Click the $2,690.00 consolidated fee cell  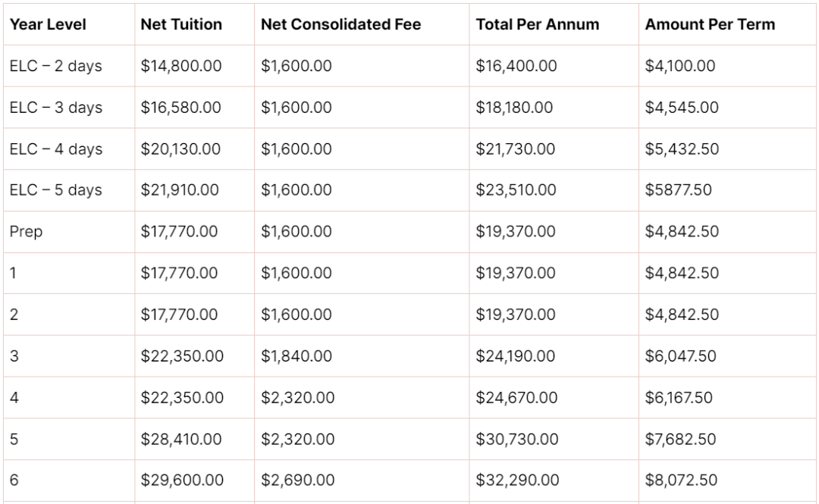(x=298, y=480)
